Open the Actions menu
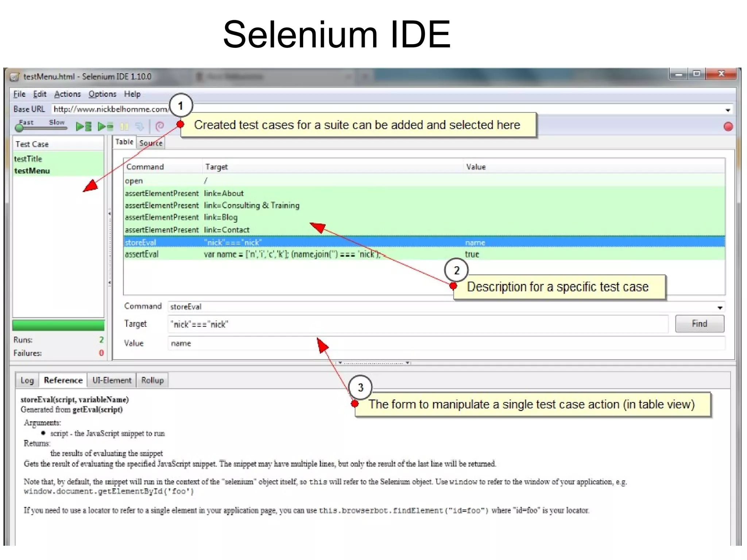The width and height of the screenshot is (747, 560). click(x=67, y=94)
